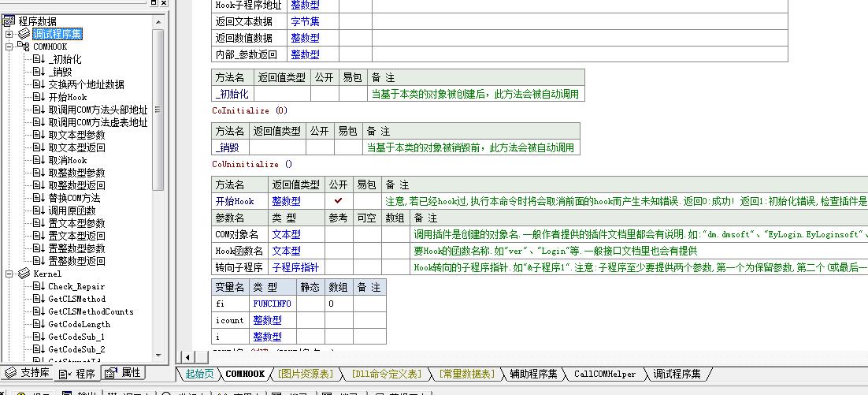Switch to the 起始页 editor tab
This screenshot has height=395, width=868.
click(x=200, y=374)
